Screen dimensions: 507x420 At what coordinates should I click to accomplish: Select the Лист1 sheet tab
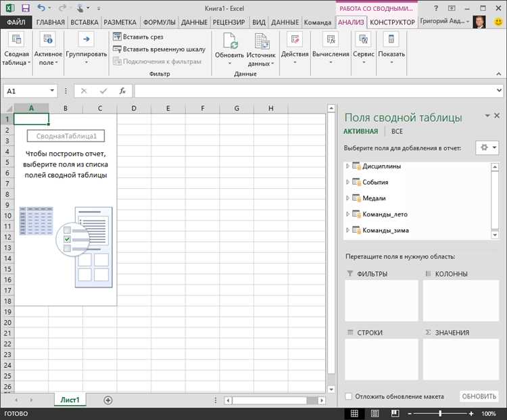pyautogui.click(x=70, y=400)
